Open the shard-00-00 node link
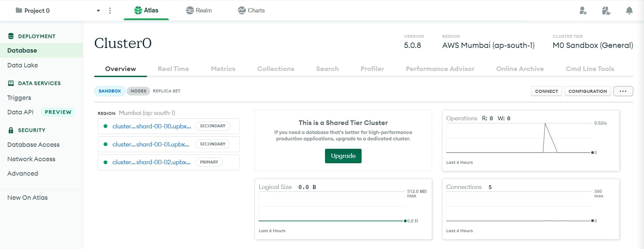The width and height of the screenshot is (644, 249). [x=152, y=126]
